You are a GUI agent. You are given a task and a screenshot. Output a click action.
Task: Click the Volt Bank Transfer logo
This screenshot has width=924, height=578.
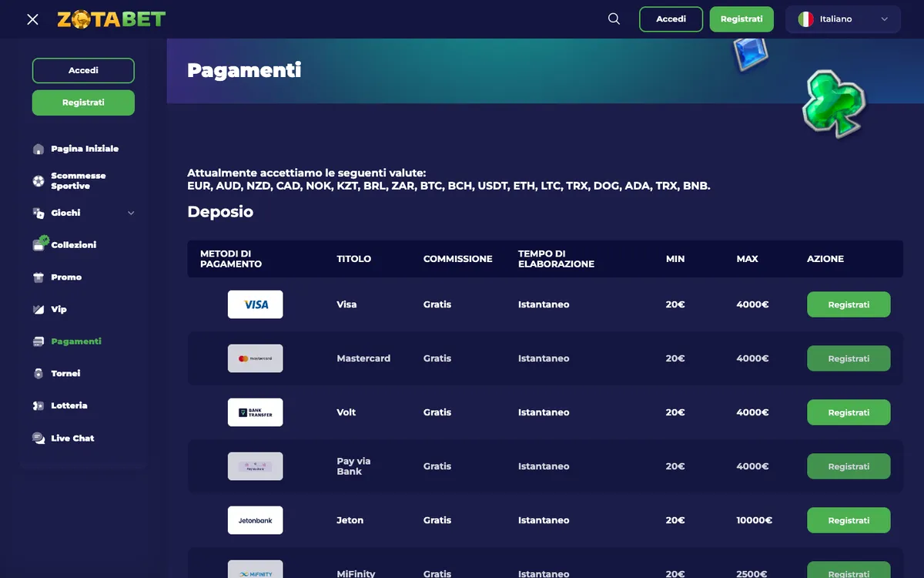[x=255, y=412]
